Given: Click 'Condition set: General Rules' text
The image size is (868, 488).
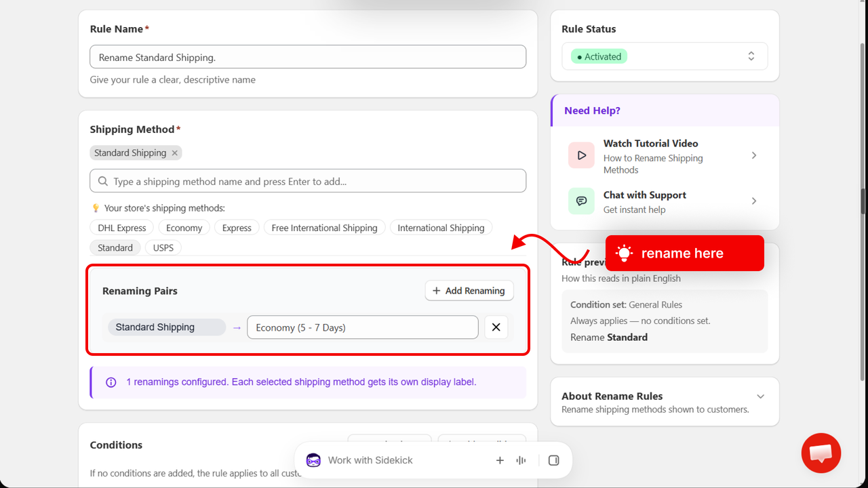Looking at the screenshot, I should [627, 305].
